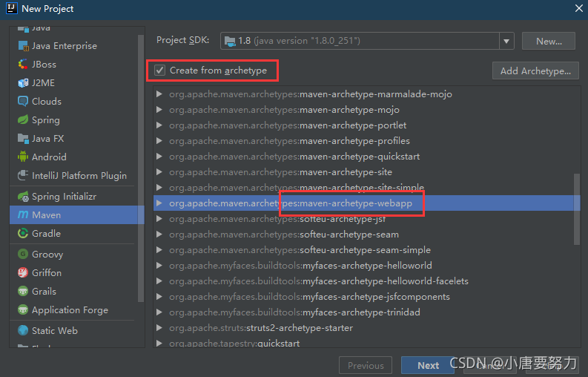
Task: Click the Next button
Action: [428, 365]
